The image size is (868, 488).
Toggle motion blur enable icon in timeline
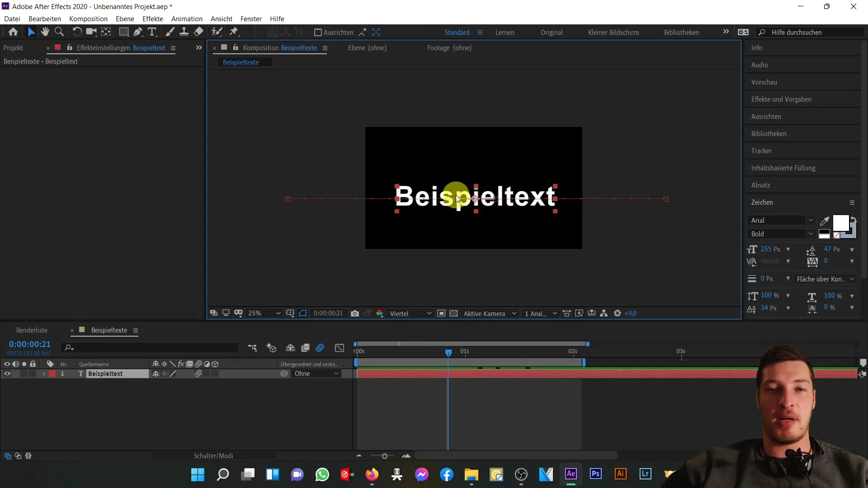tap(320, 348)
